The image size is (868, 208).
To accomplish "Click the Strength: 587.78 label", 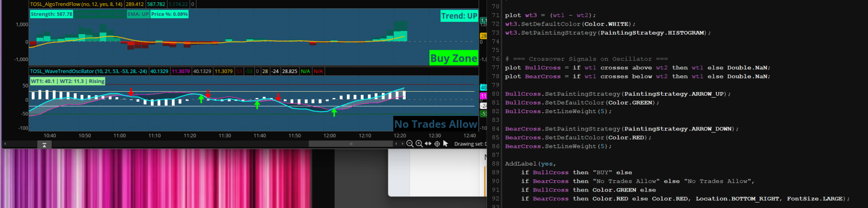I will 51,14.
